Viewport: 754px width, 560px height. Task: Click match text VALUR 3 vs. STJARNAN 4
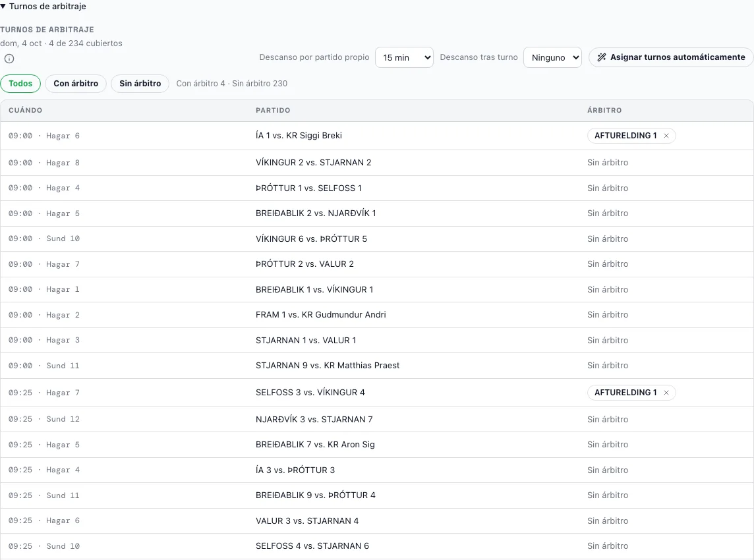tap(307, 520)
